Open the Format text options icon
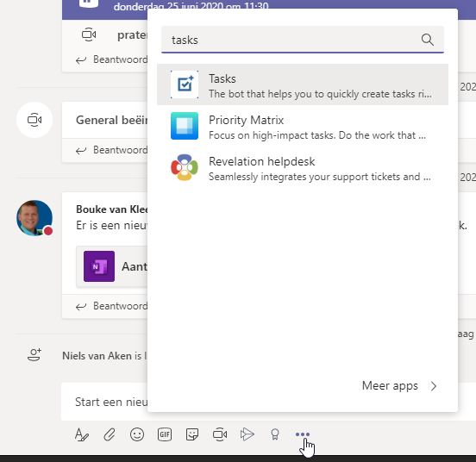 [82, 434]
